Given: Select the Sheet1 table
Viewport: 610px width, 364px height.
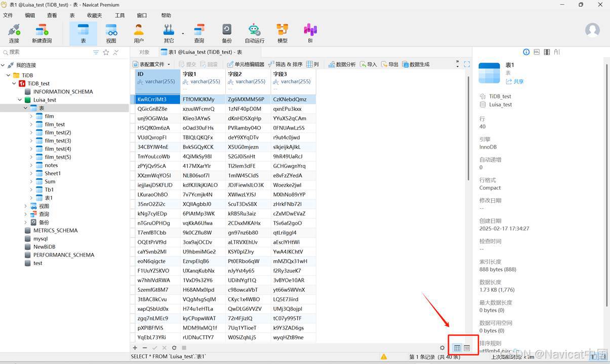Looking at the screenshot, I should tap(53, 173).
